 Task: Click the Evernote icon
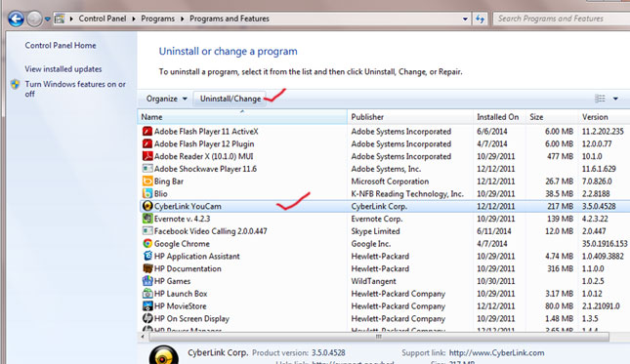tap(147, 219)
